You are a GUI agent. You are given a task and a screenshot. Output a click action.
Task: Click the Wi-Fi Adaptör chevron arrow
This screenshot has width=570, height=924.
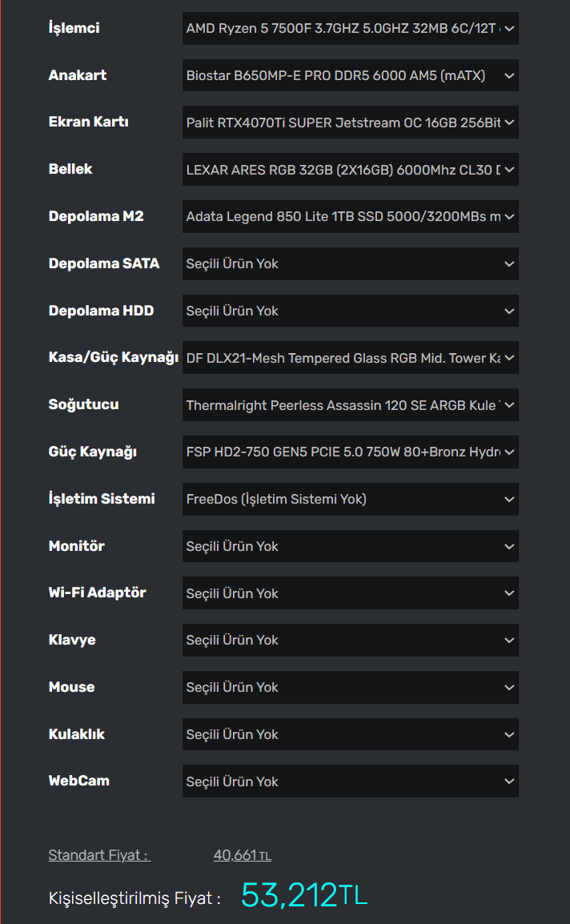point(510,593)
